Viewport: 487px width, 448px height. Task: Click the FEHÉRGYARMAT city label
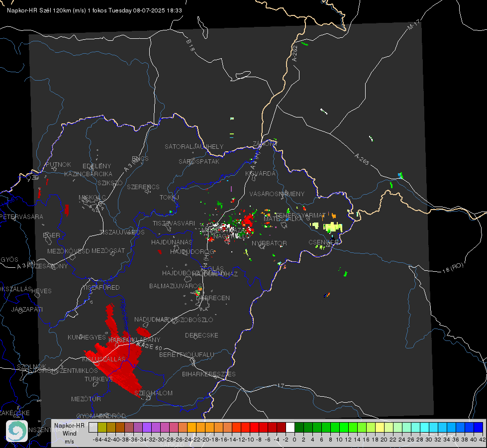point(300,215)
